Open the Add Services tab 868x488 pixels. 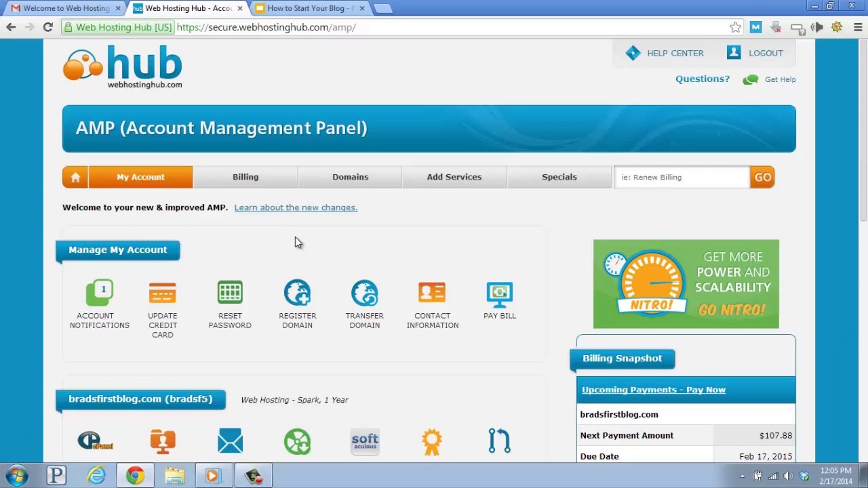[x=454, y=177]
